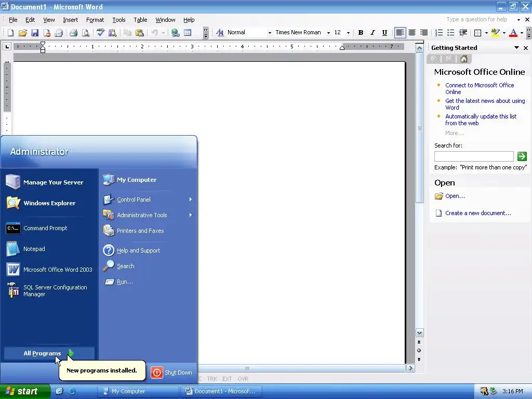Click the Open folder toolbar icon
532x399 pixels.
(23, 33)
